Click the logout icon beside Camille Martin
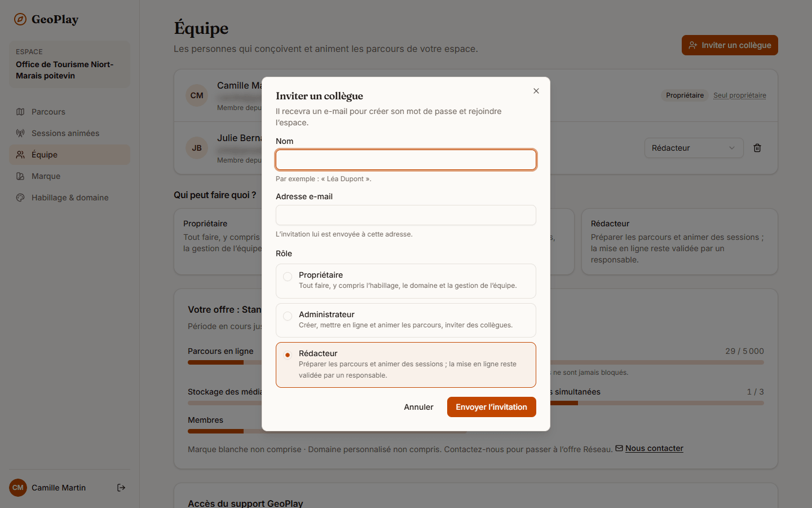The height and width of the screenshot is (508, 812). point(121,488)
